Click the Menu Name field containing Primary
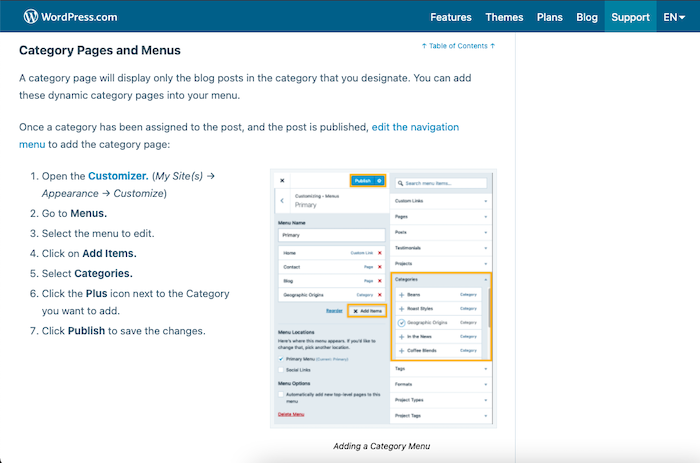The width and height of the screenshot is (700, 463). pyautogui.click(x=331, y=235)
